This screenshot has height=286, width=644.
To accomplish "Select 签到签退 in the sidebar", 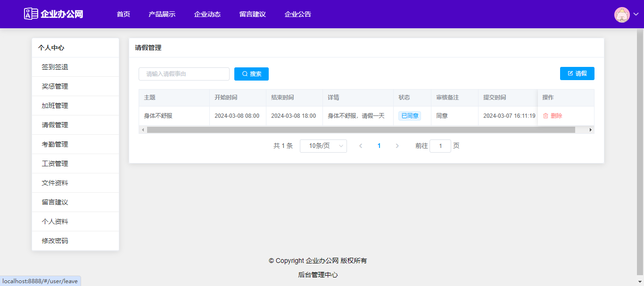I will click(55, 67).
